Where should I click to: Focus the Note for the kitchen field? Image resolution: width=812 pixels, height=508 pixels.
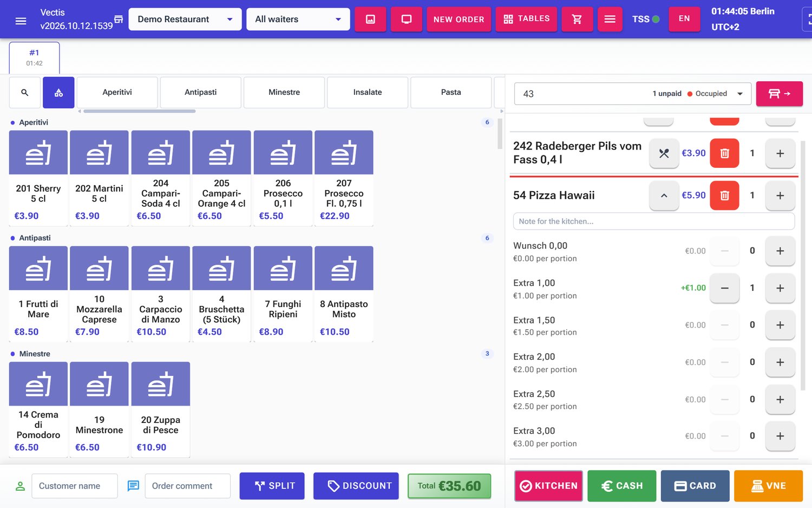point(654,222)
